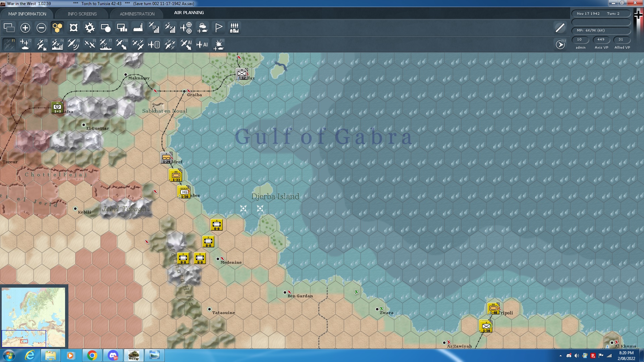
Task: Toggle the square unit-counter overlay icon
Action: (73, 28)
